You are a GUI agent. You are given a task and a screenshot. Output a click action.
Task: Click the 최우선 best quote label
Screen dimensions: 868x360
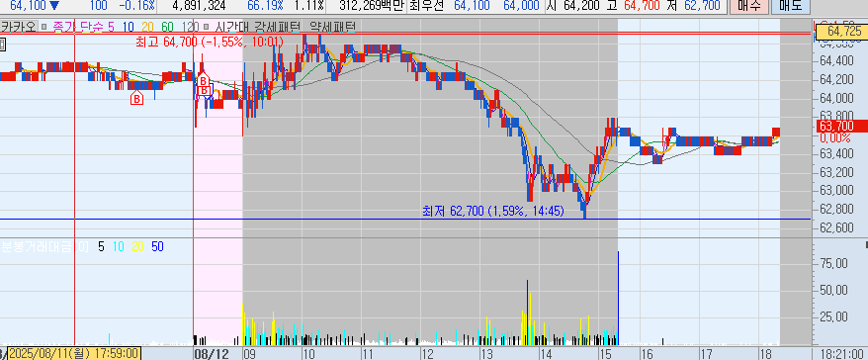(x=426, y=6)
